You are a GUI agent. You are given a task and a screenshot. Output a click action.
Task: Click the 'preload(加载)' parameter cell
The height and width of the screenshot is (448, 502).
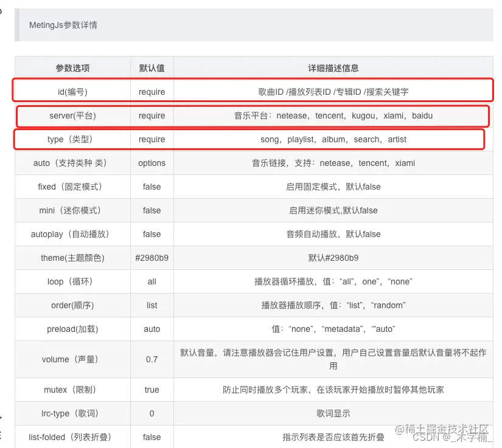point(72,329)
